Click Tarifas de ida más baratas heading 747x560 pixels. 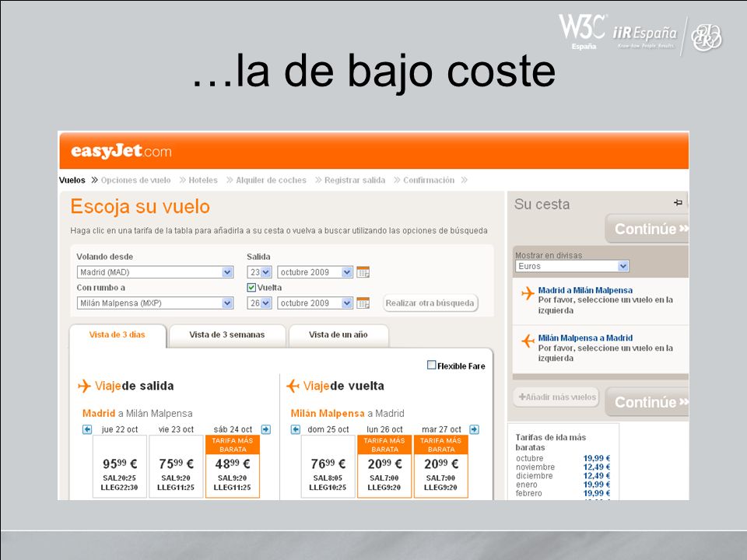(551, 443)
